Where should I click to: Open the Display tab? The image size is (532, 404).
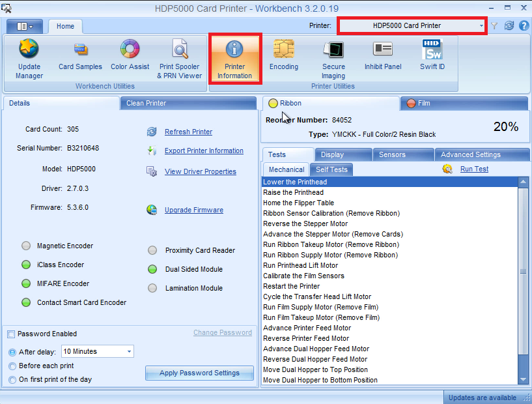point(343,154)
